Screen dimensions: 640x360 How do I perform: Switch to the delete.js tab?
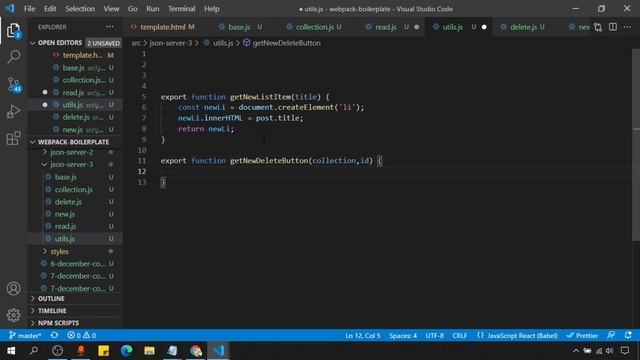(524, 27)
